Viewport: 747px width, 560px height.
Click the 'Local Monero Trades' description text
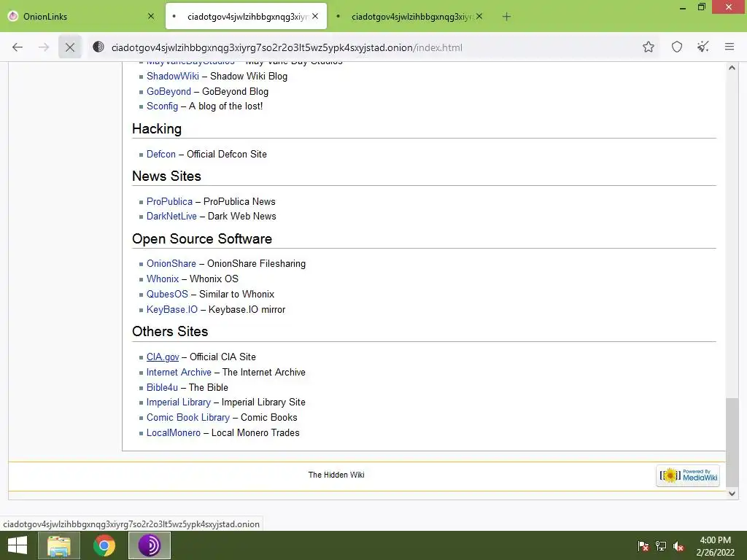point(255,433)
